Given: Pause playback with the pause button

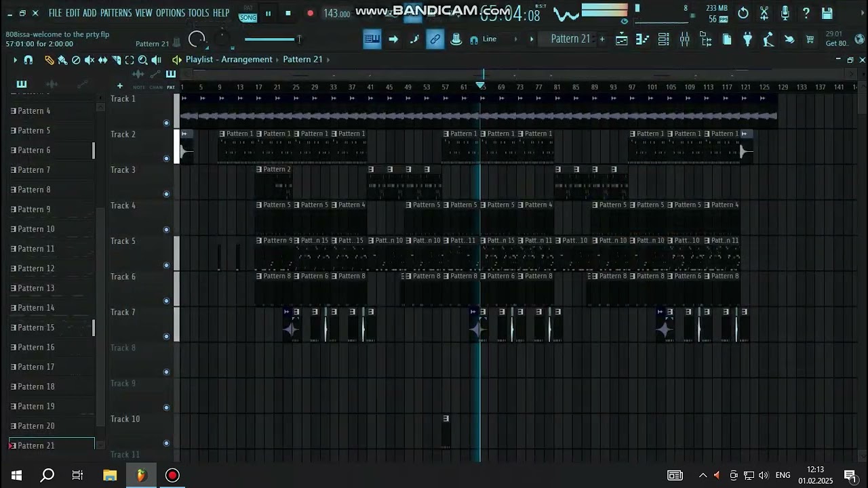Looking at the screenshot, I should (268, 14).
